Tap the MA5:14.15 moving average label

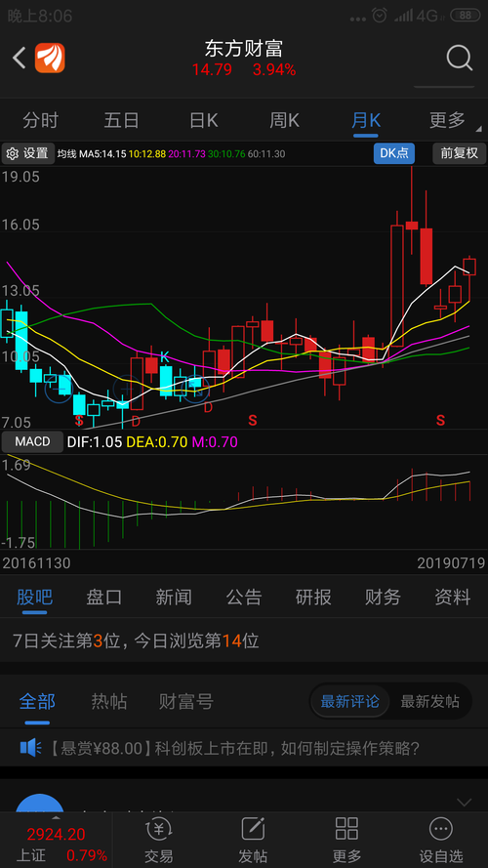[x=102, y=154]
